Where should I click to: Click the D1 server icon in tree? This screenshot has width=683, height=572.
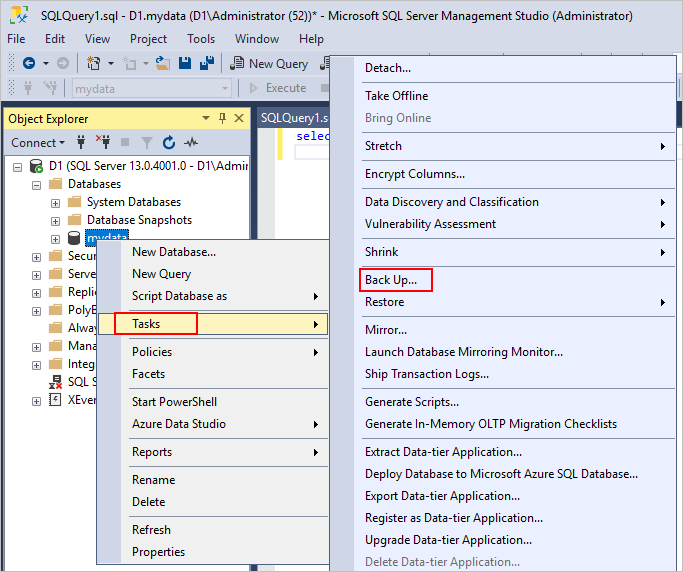pyautogui.click(x=36, y=166)
